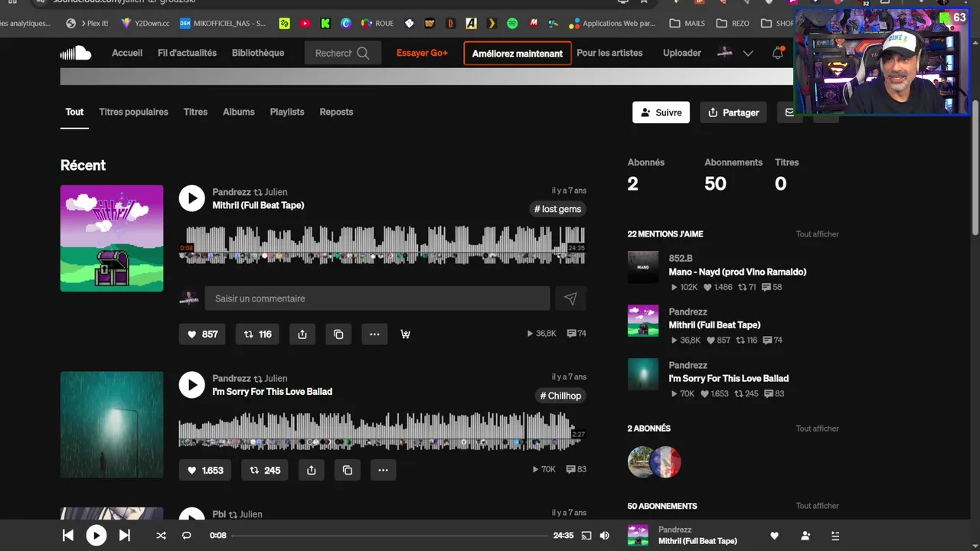Click the cast icon in player
Screen dimensions: 980x551
586,536
